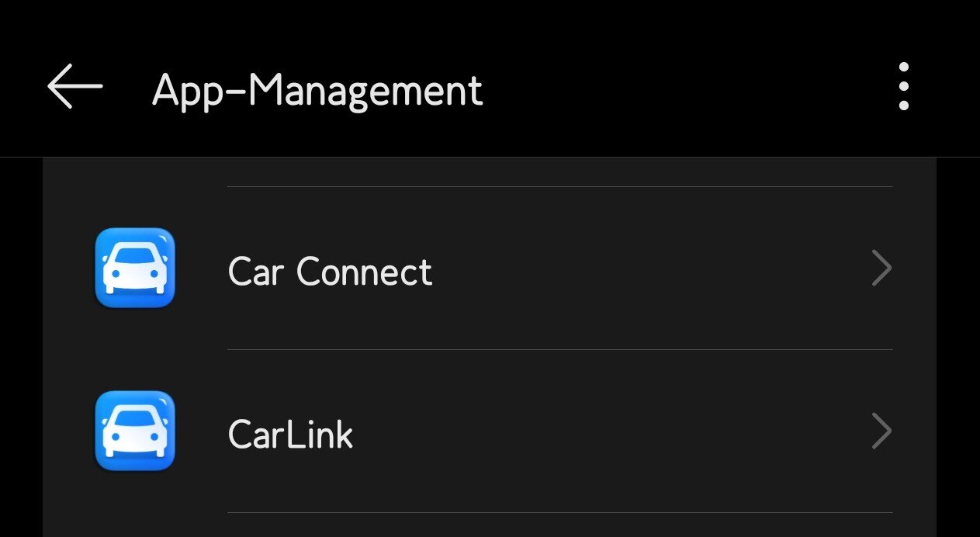The image size is (980, 537).
Task: Expand CarLink using its right chevron
Action: pos(881,431)
